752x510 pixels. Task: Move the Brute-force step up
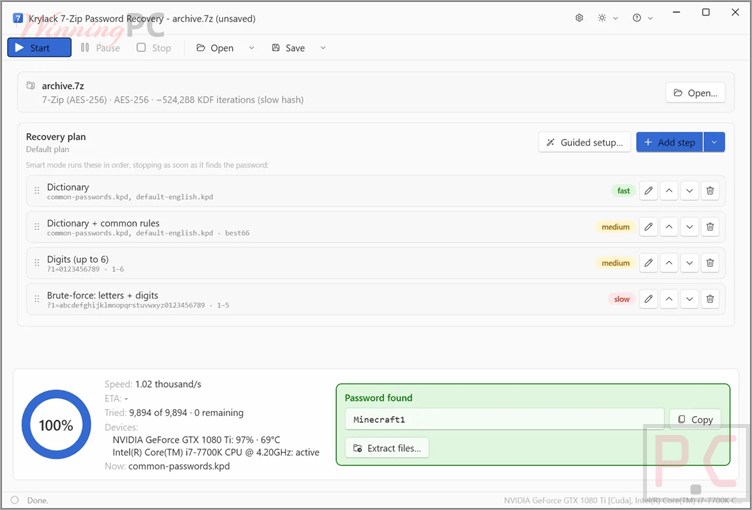coord(669,299)
